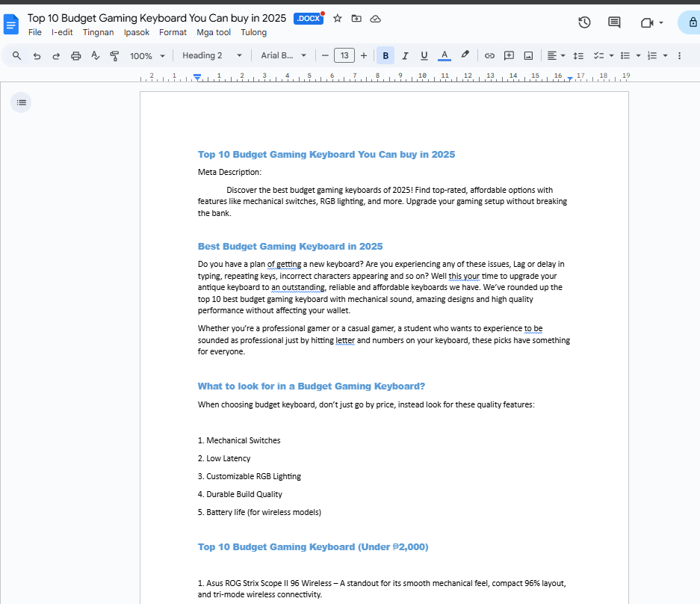
Task: Add a comment from toolbar
Action: (509, 55)
